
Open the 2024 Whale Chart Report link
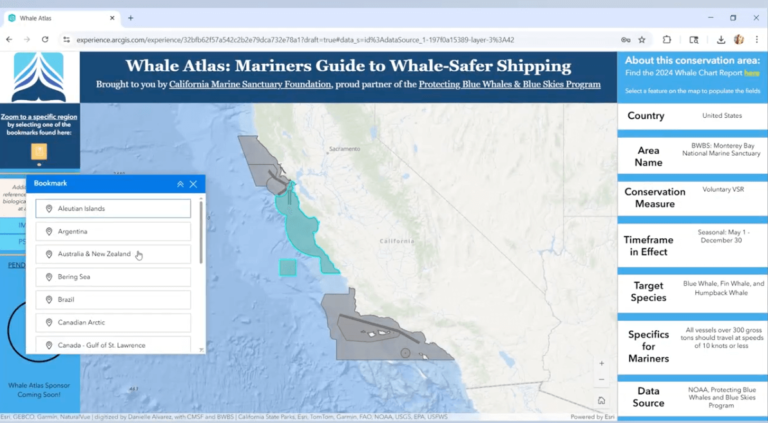[751, 73]
